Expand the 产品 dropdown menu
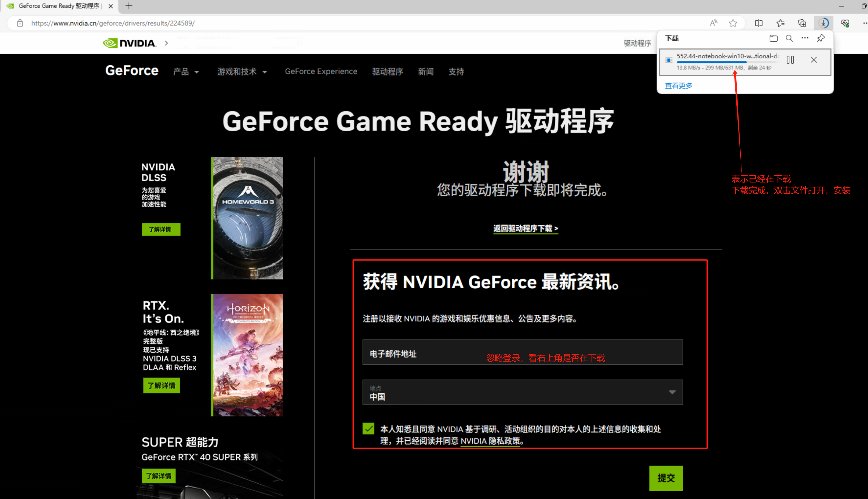868x499 pixels. click(x=186, y=72)
